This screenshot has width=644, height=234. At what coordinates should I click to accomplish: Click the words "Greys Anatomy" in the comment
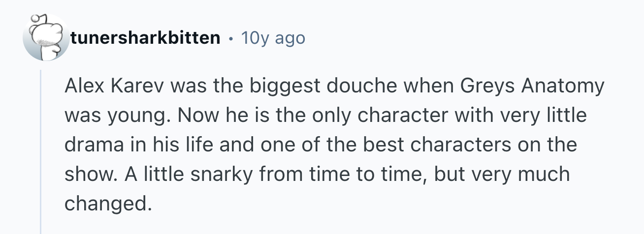pos(532,87)
